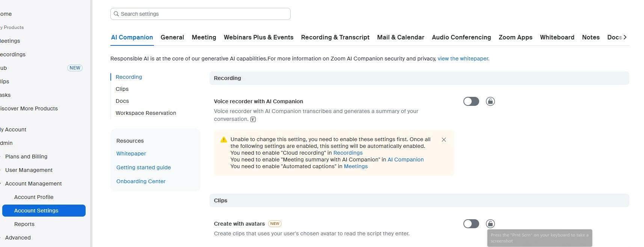
Task: Enable the Create with avatars toggle
Action: point(471,224)
